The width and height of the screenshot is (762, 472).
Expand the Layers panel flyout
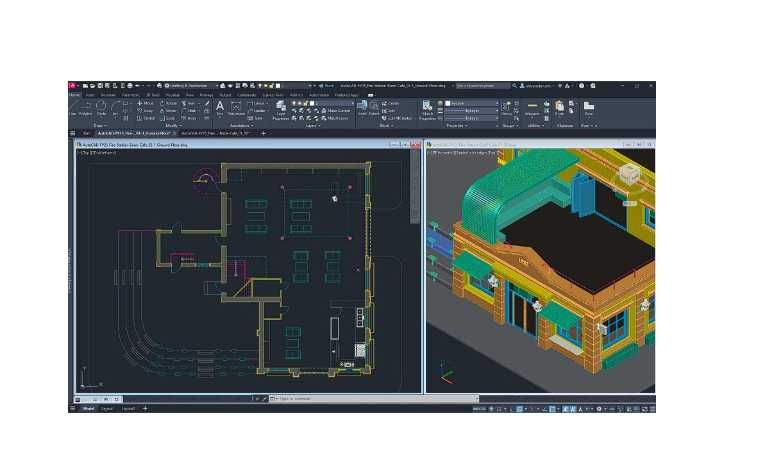312,125
